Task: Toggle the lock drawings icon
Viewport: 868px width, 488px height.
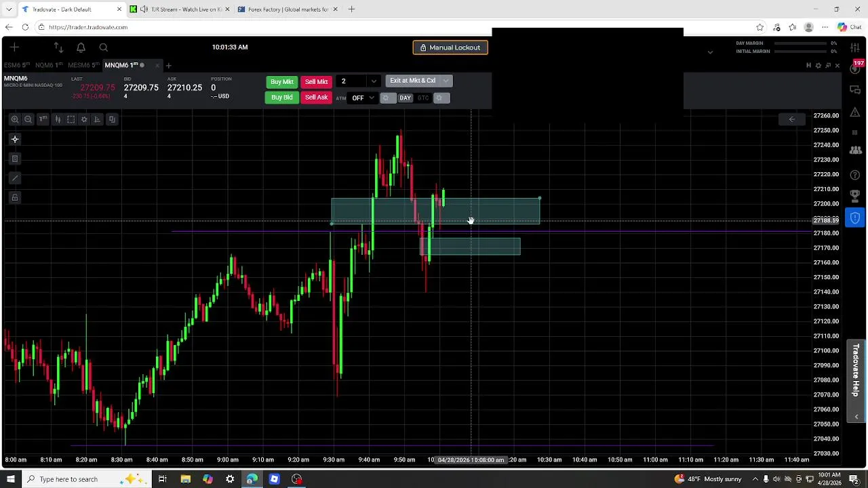Action: point(15,198)
